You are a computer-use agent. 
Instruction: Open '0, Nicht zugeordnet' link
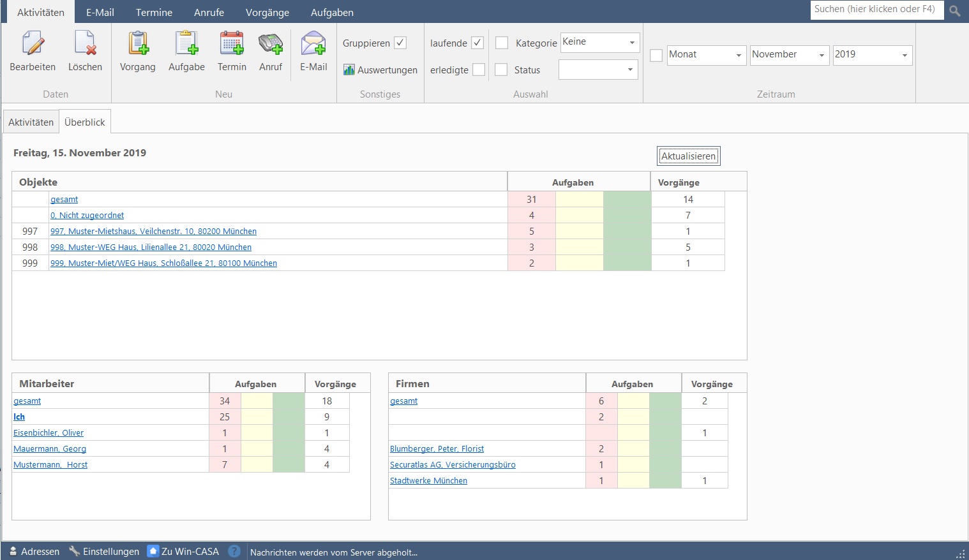(87, 216)
